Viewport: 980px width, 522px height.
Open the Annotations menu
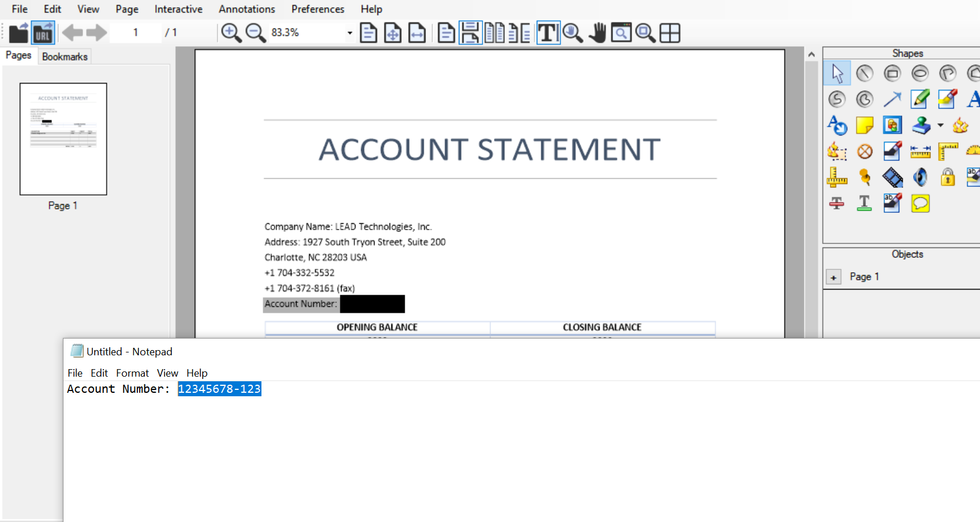[246, 9]
